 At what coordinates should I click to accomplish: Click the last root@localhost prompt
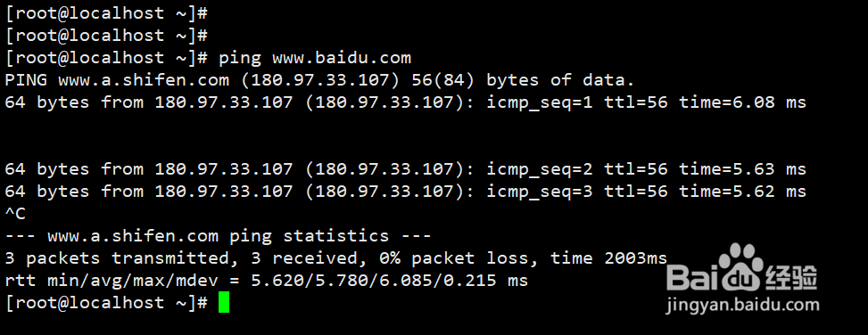[x=106, y=303]
